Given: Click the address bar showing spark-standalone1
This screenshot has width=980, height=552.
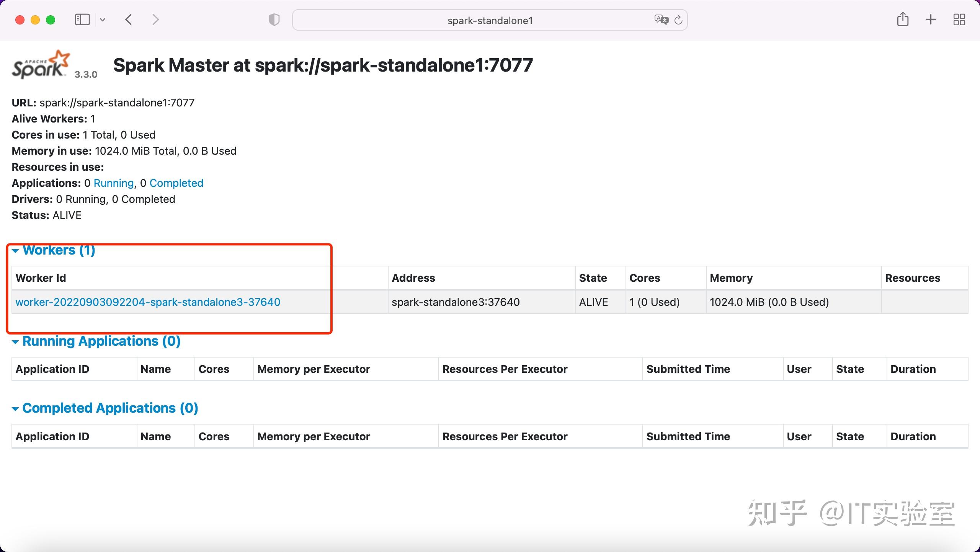Looking at the screenshot, I should pyautogui.click(x=489, y=20).
